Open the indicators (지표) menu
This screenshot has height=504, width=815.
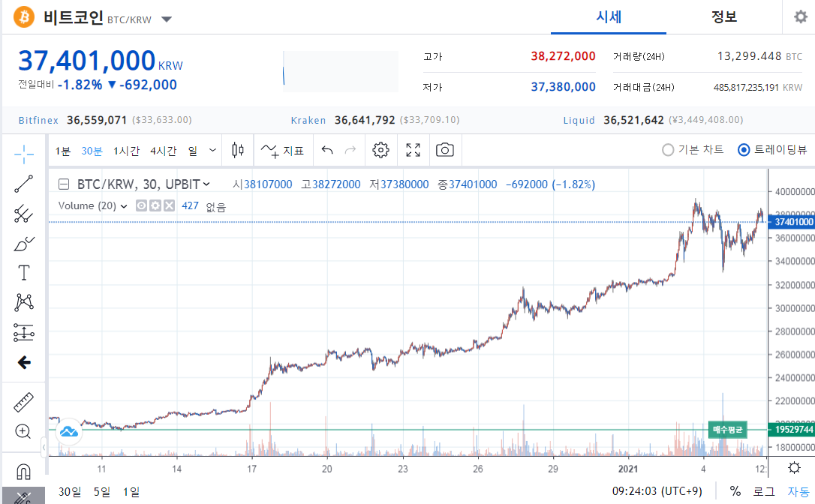click(x=282, y=151)
